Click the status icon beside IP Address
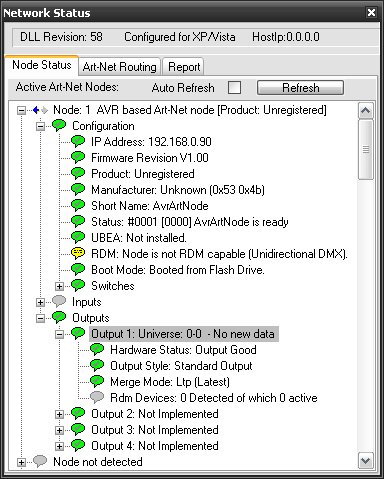Screen dimensions: 384x479 [78, 142]
